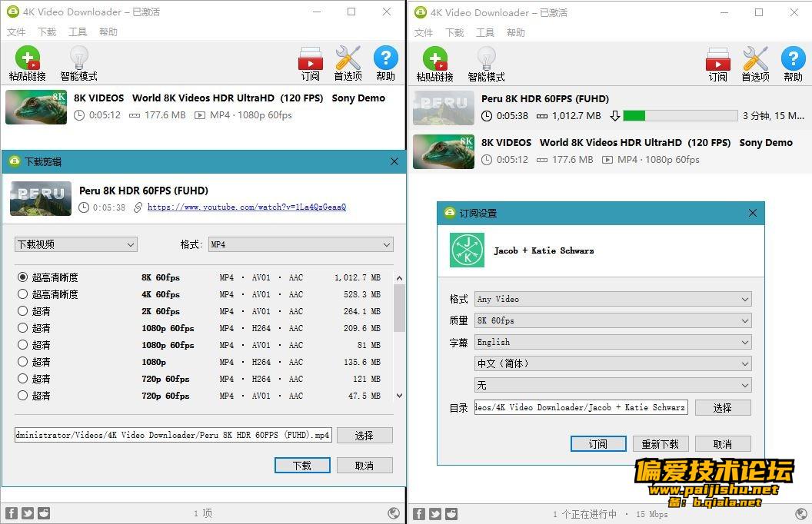Open MP4 format dropdown
This screenshot has width=812, height=524.
pos(301,244)
